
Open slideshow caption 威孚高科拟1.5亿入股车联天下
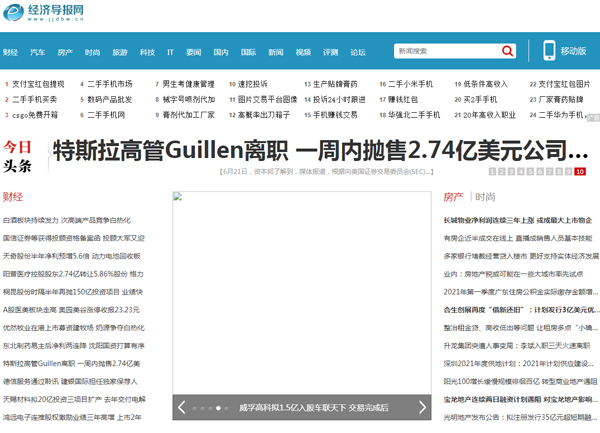coord(314,408)
